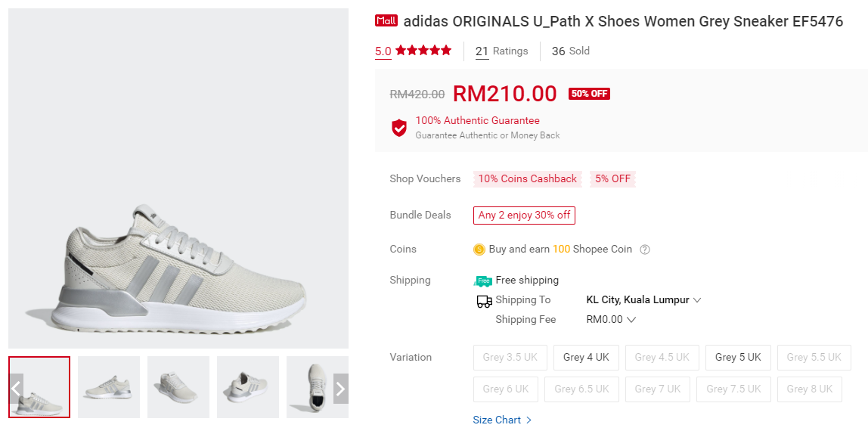Choose the Grey 3.5 UK variation

click(510, 357)
